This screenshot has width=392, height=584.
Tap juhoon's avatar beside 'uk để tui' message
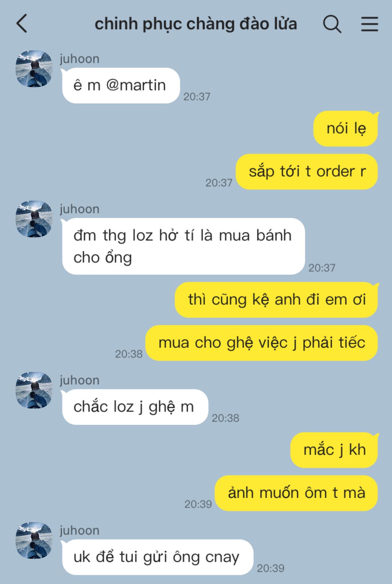point(34,540)
